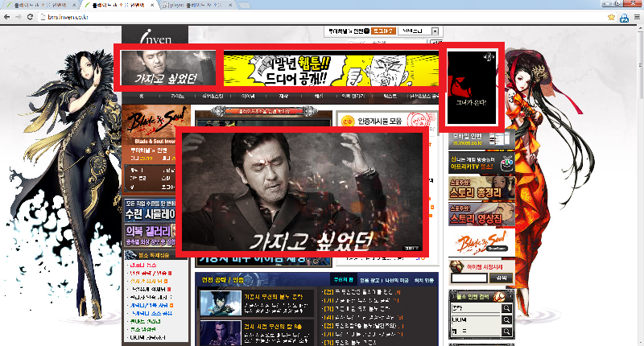Close the third browser tab
This screenshot has height=346, width=644.
coord(230,6)
